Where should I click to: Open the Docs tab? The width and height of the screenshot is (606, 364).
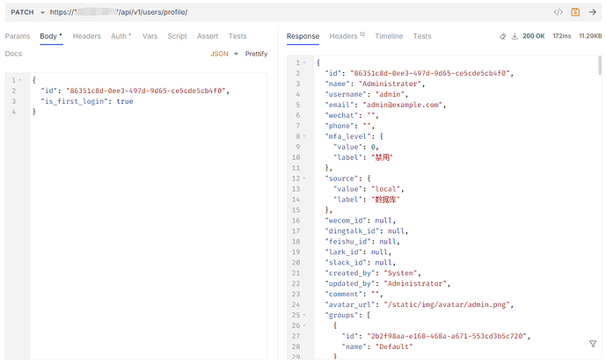tap(13, 54)
